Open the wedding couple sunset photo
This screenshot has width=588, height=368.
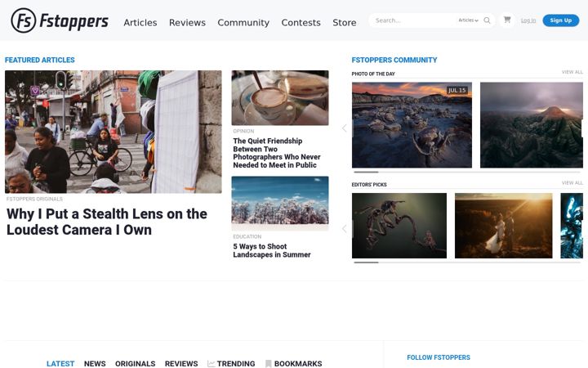point(503,226)
